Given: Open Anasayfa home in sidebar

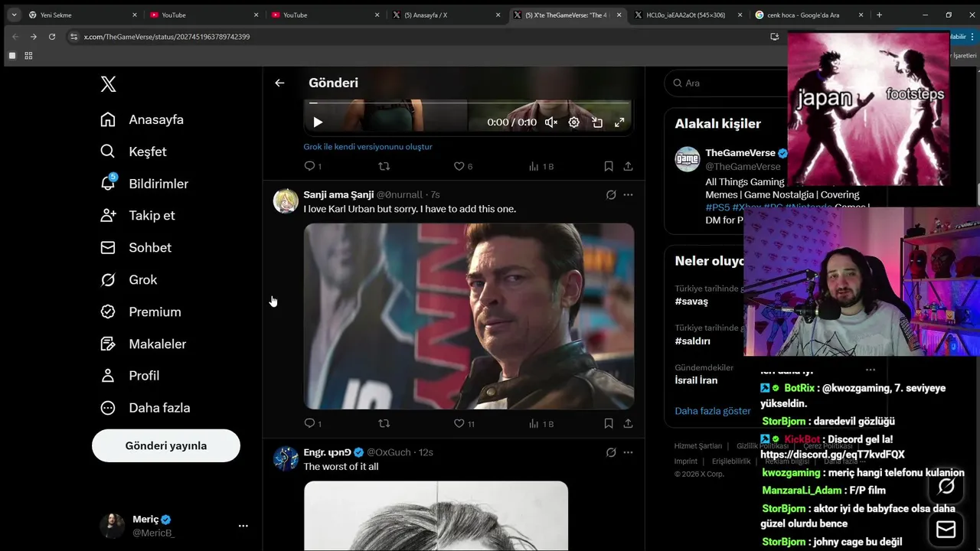Looking at the screenshot, I should pos(142,119).
